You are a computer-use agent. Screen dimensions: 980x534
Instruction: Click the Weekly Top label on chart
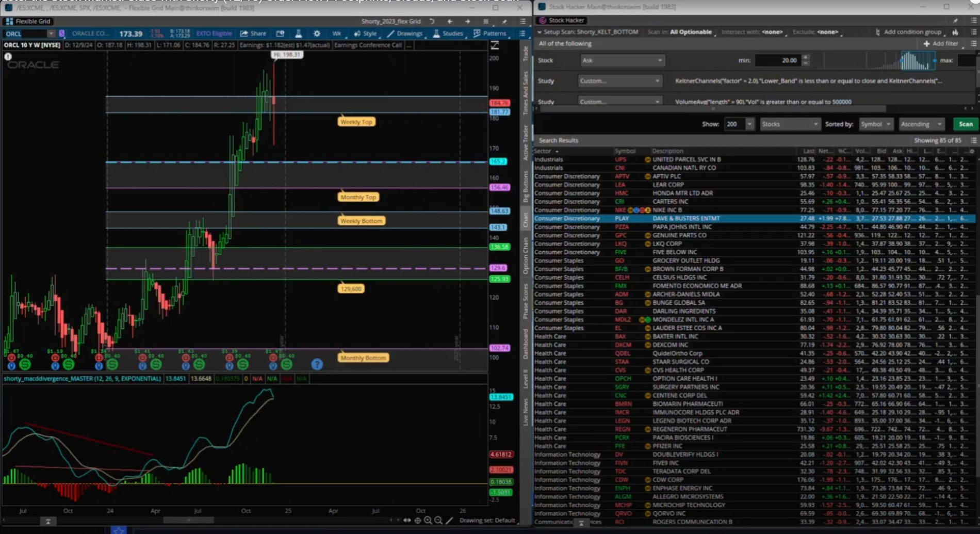(x=356, y=122)
